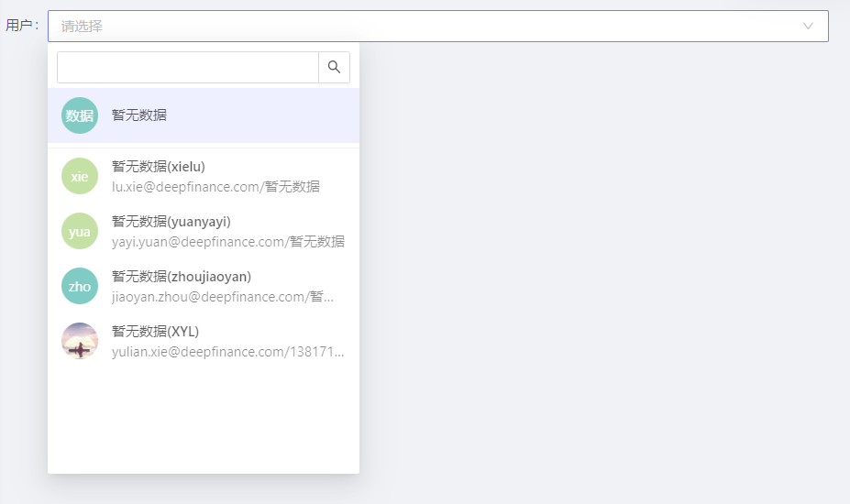The width and height of the screenshot is (850, 504).
Task: Click the teal zho avatar circle
Action: point(80,286)
